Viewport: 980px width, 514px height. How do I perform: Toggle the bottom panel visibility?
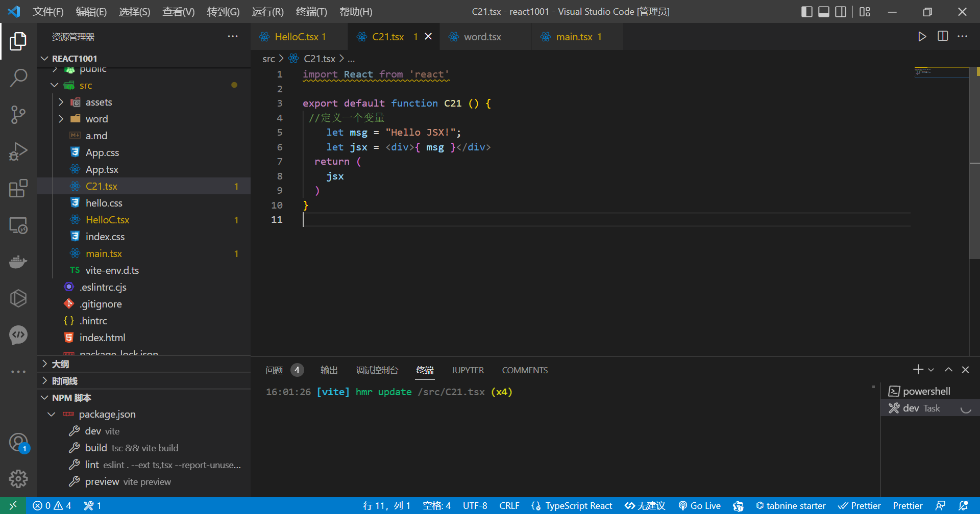point(824,12)
